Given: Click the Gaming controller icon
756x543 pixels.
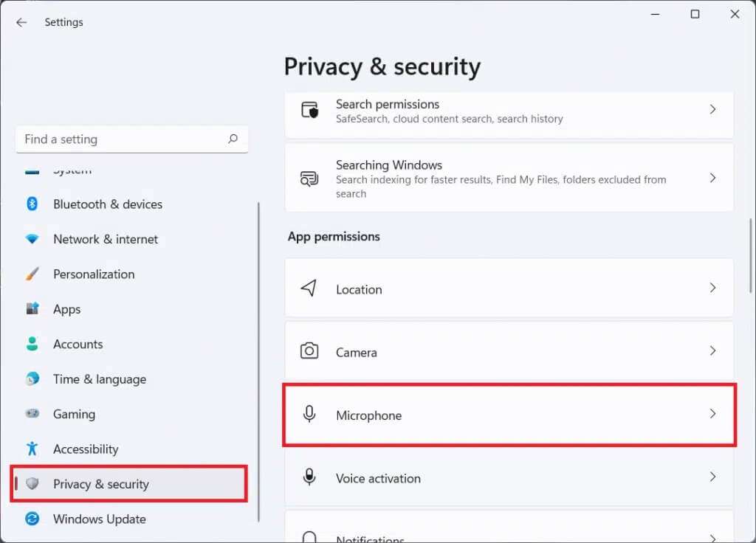Looking at the screenshot, I should pyautogui.click(x=32, y=414).
